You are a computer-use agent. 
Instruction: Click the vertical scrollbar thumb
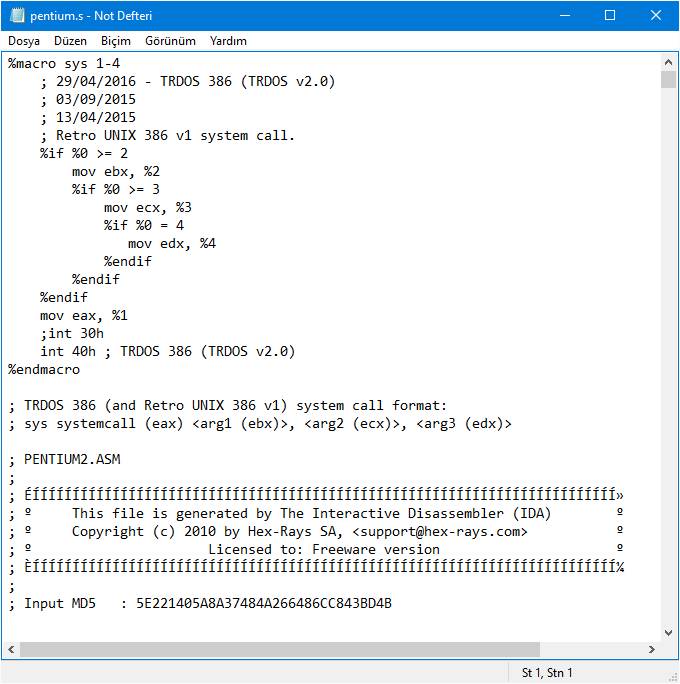coord(668,80)
